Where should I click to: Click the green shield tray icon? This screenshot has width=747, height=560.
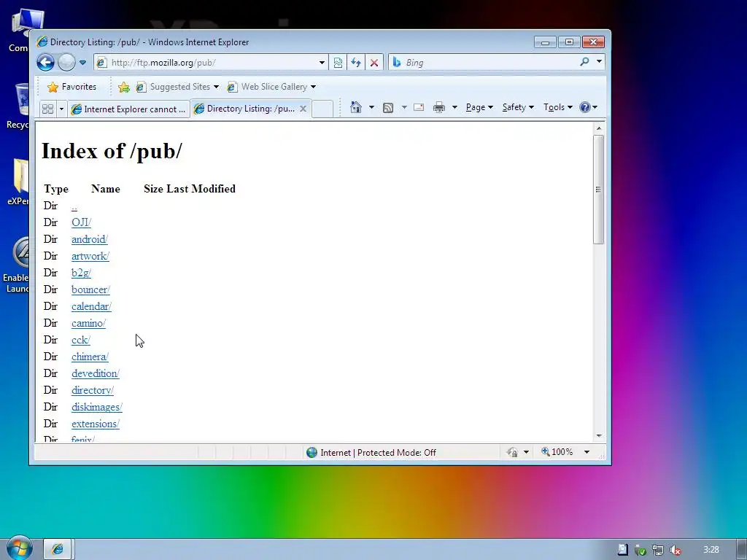pos(640,550)
